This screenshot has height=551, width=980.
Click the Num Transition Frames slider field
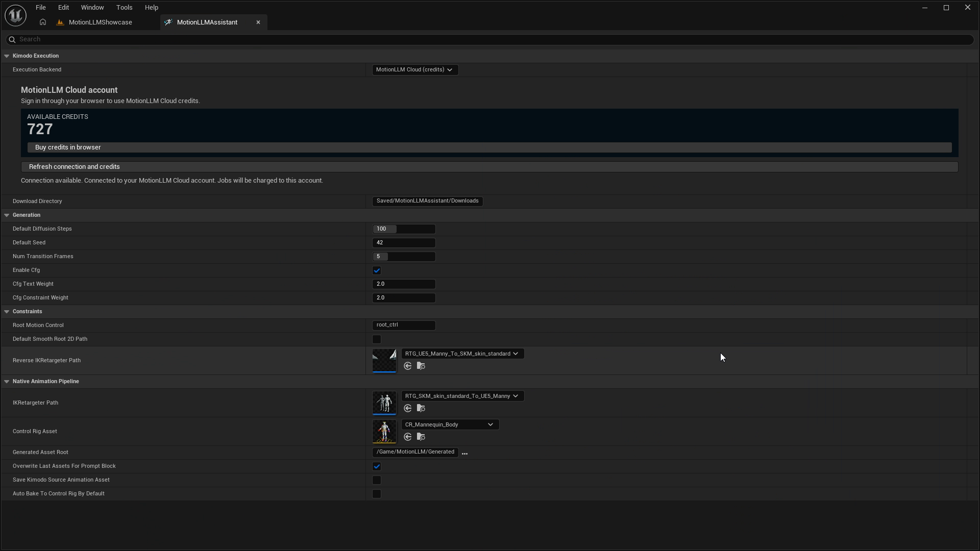404,257
